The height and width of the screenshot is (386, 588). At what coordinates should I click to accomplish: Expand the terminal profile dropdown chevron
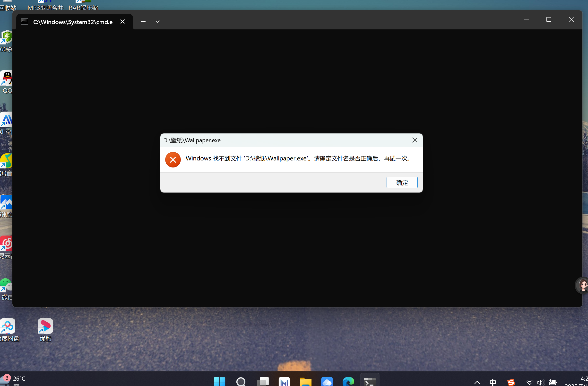click(158, 21)
